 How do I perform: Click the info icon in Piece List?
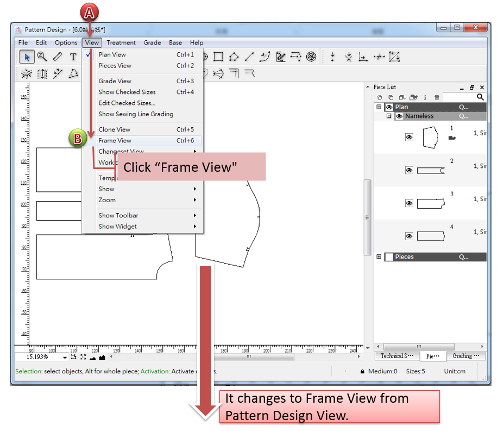425,97
